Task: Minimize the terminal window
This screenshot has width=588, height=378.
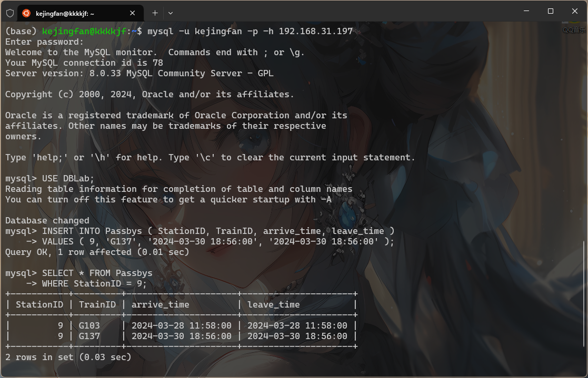Action: point(526,11)
